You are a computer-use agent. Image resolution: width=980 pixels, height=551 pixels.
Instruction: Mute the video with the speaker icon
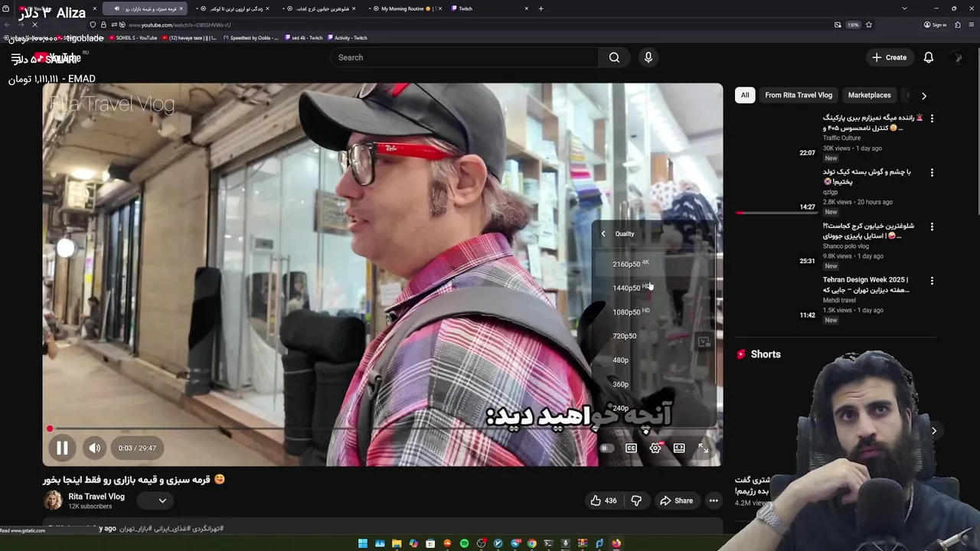coord(94,448)
